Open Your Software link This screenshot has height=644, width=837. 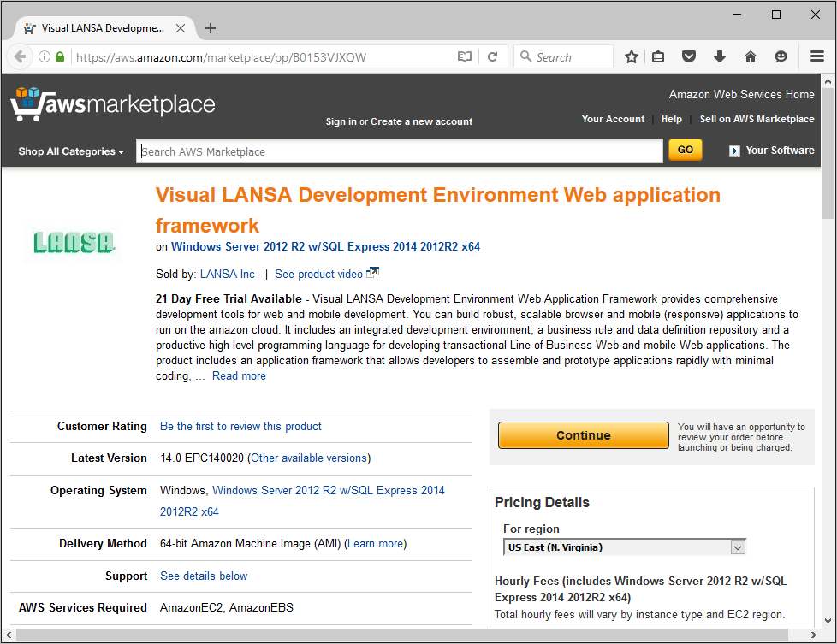780,151
